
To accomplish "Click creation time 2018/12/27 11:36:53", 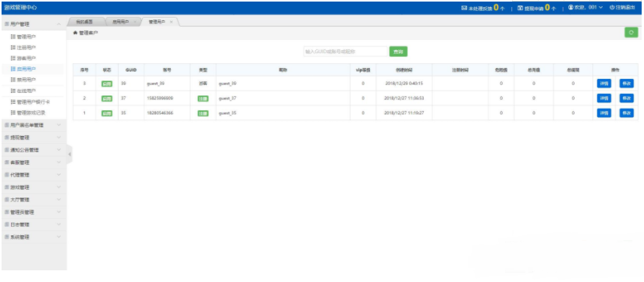I will pyautogui.click(x=404, y=98).
